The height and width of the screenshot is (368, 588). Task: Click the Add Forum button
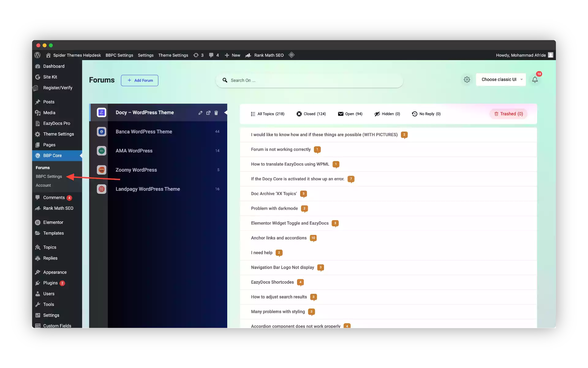(140, 80)
